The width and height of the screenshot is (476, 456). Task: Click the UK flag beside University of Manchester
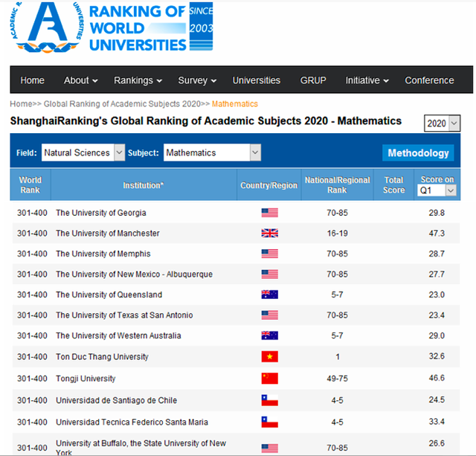(x=269, y=234)
